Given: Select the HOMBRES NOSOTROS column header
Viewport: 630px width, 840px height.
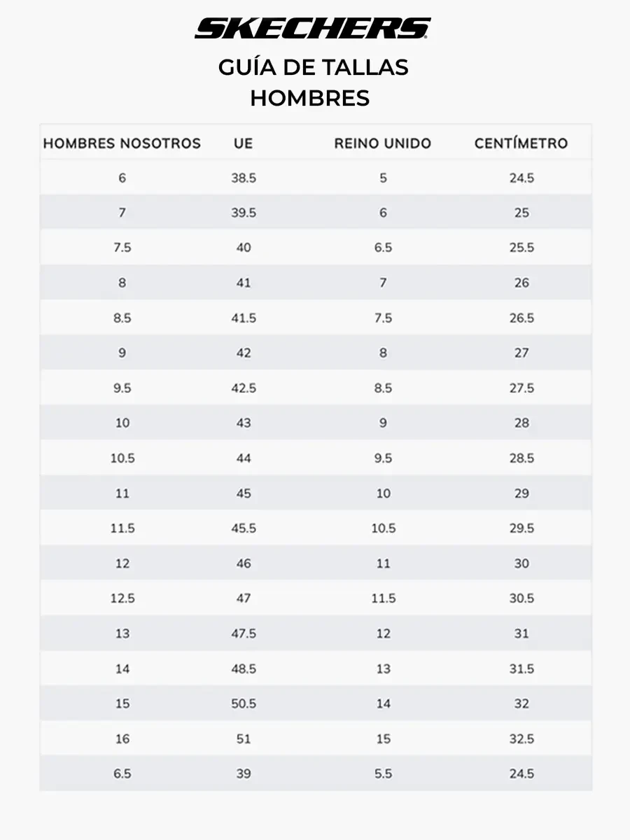Looking at the screenshot, I should pos(122,143).
